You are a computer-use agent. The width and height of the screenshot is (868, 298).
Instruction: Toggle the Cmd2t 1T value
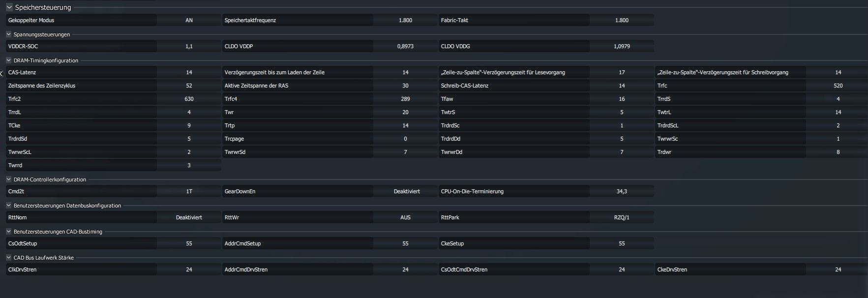189,191
